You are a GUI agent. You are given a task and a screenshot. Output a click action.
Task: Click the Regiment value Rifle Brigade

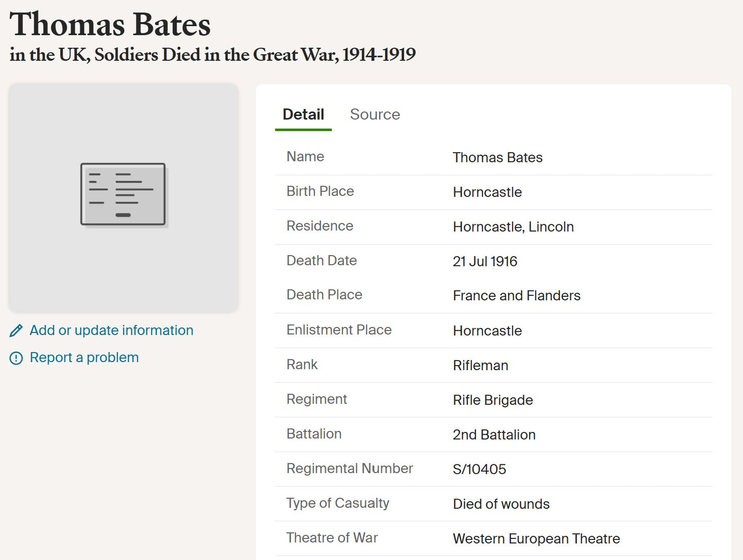[x=493, y=400]
